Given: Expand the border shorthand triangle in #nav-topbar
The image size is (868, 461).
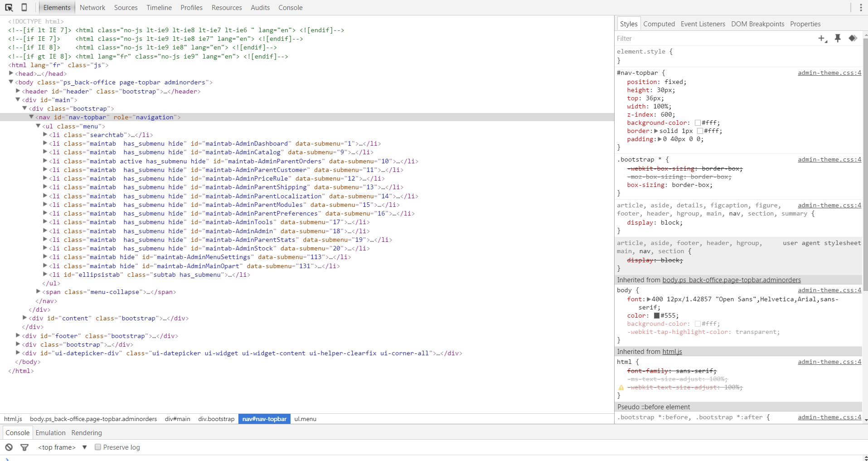Looking at the screenshot, I should (656, 131).
